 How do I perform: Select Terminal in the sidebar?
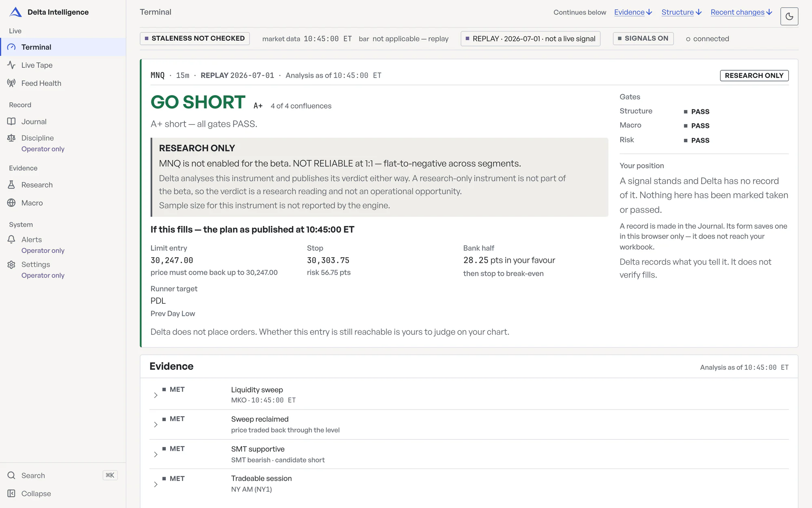(x=63, y=47)
